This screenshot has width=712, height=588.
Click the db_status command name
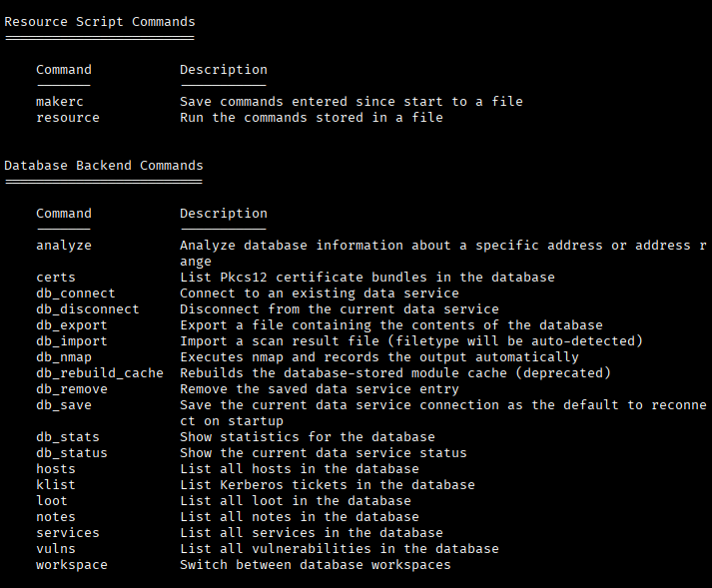tap(72, 453)
